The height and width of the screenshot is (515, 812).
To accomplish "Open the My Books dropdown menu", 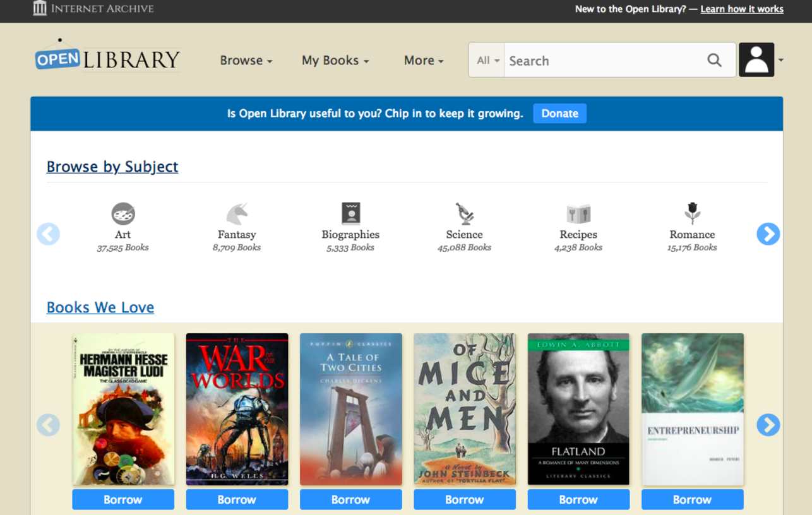I will coord(335,61).
